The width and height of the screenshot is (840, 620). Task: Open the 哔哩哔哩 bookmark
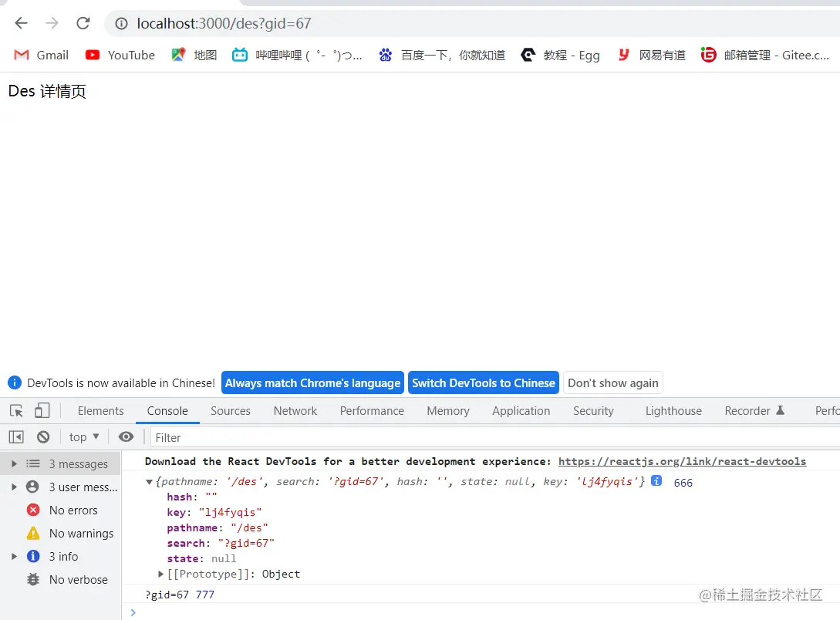coord(297,56)
